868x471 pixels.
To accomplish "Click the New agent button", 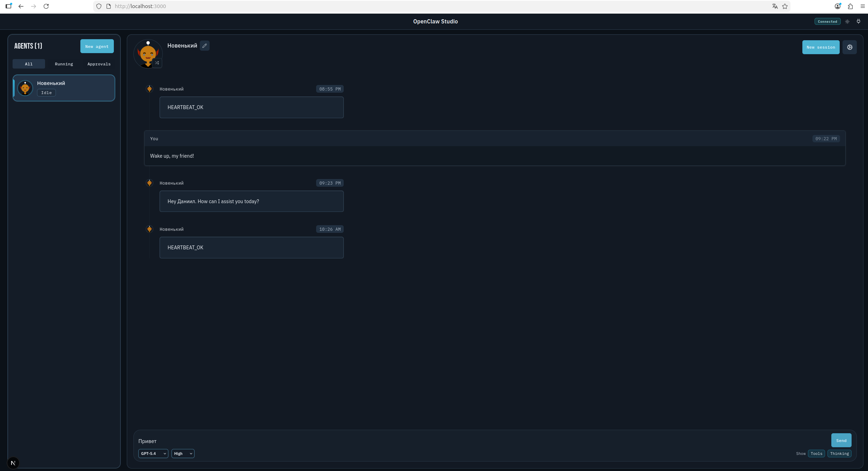I will [97, 47].
